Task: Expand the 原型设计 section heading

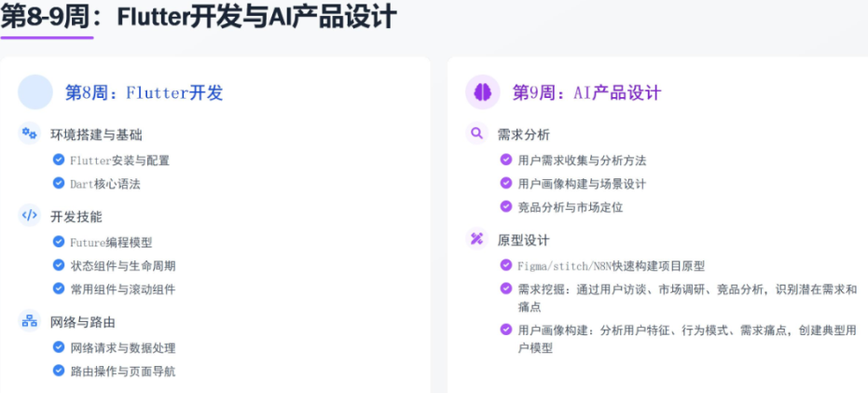Action: (x=524, y=240)
